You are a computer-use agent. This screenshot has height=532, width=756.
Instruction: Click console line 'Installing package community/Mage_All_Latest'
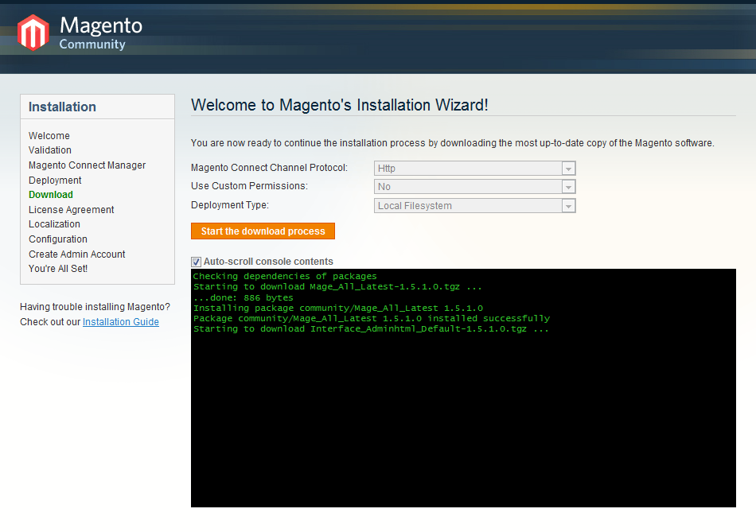click(x=338, y=309)
